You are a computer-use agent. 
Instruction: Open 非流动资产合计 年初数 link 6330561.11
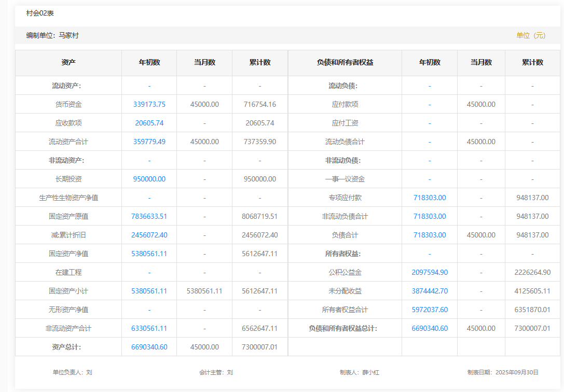coord(149,328)
